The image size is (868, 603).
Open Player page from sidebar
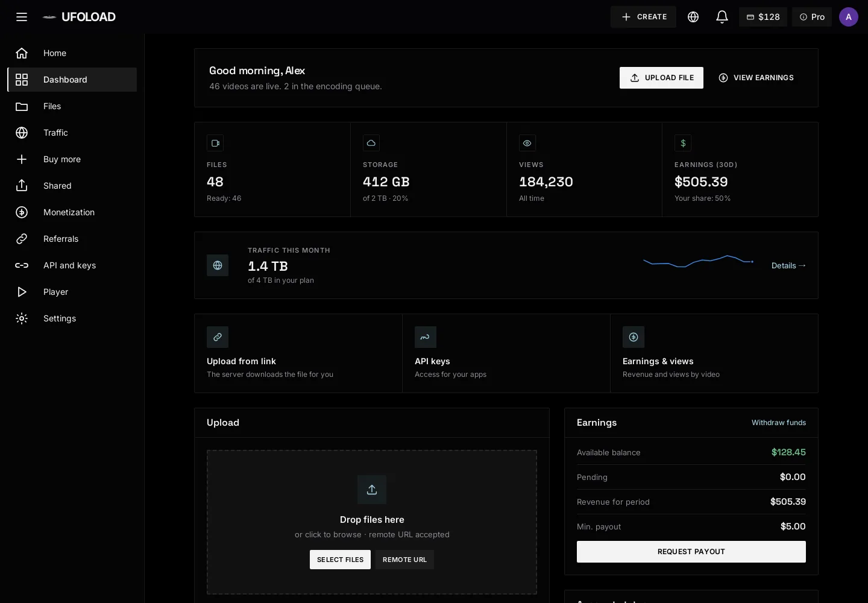click(72, 292)
